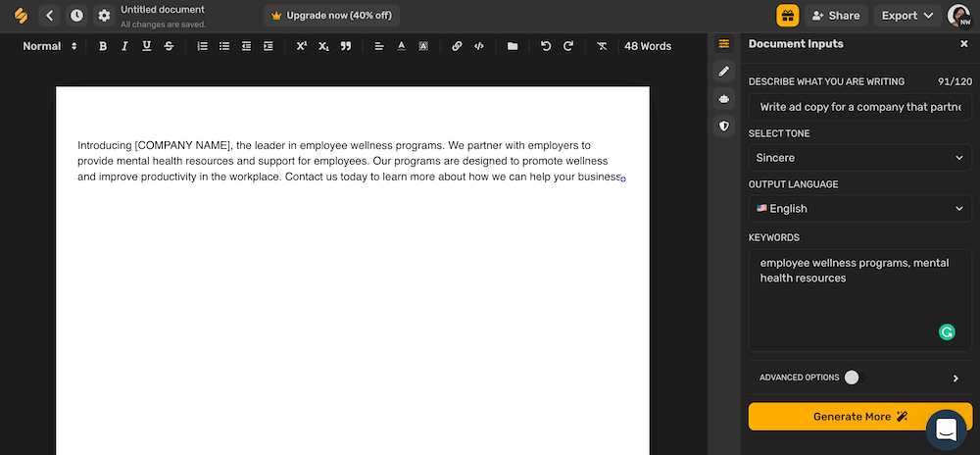The width and height of the screenshot is (980, 455).
Task: Apply superscript formatting
Action: tap(301, 46)
